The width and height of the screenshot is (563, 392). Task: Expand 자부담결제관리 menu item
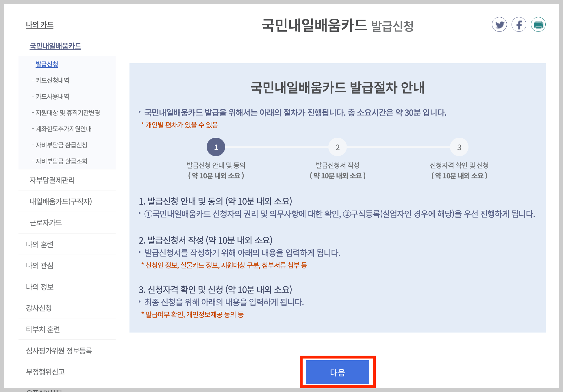52,180
